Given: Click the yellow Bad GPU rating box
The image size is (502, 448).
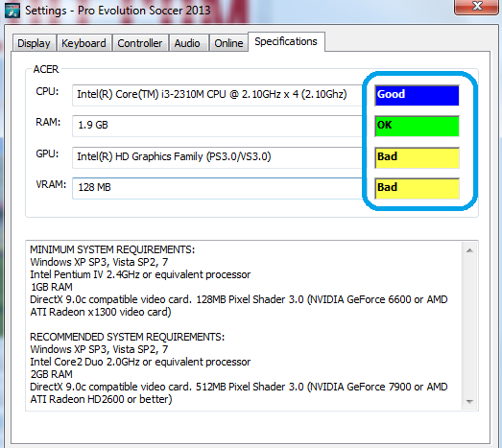Looking at the screenshot, I should click(x=417, y=157).
